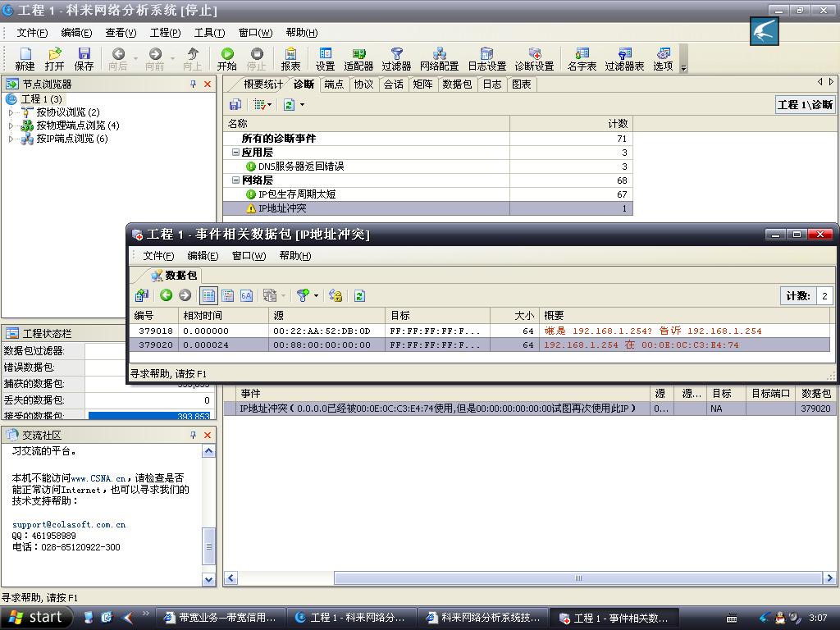This screenshot has height=630, width=840.
Task: Click the Windows start button
Action: [37, 618]
